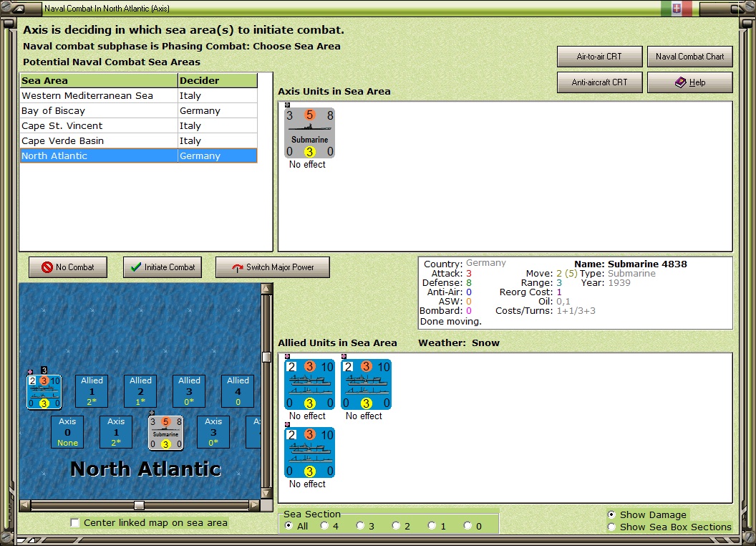Select Western Mediterranean Sea row
Viewport: 756px width, 546px height.
pos(138,95)
